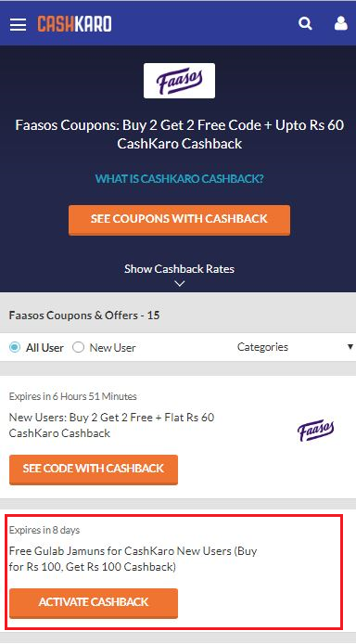Click What Is CashKaro Cashback link

click(179, 179)
